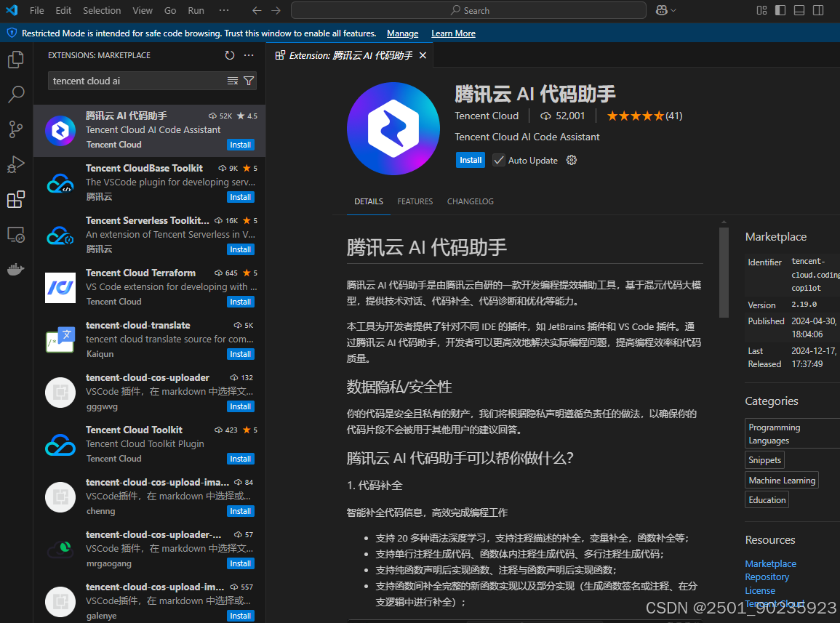
Task: Select the Snippets category tag
Action: [764, 460]
